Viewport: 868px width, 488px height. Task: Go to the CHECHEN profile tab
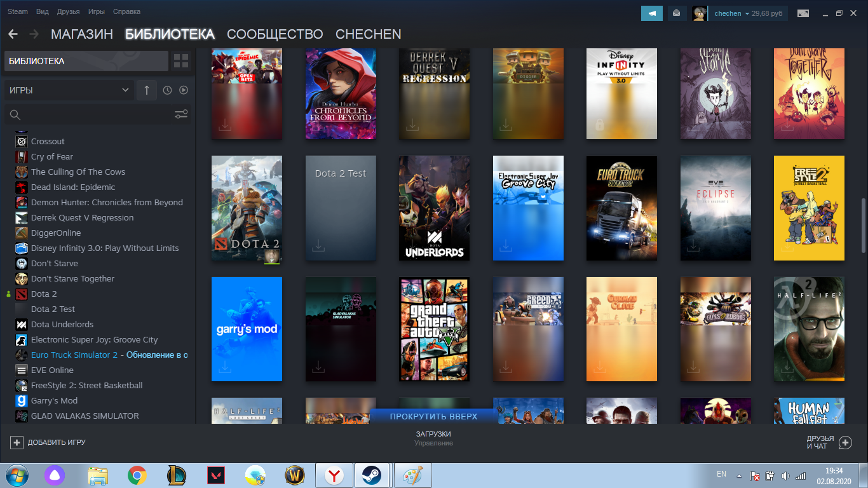point(369,34)
